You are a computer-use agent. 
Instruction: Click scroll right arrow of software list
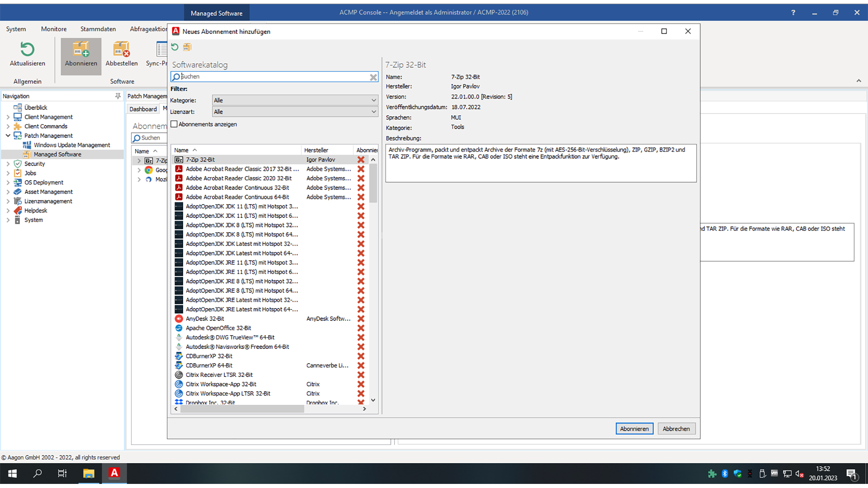[x=364, y=409]
